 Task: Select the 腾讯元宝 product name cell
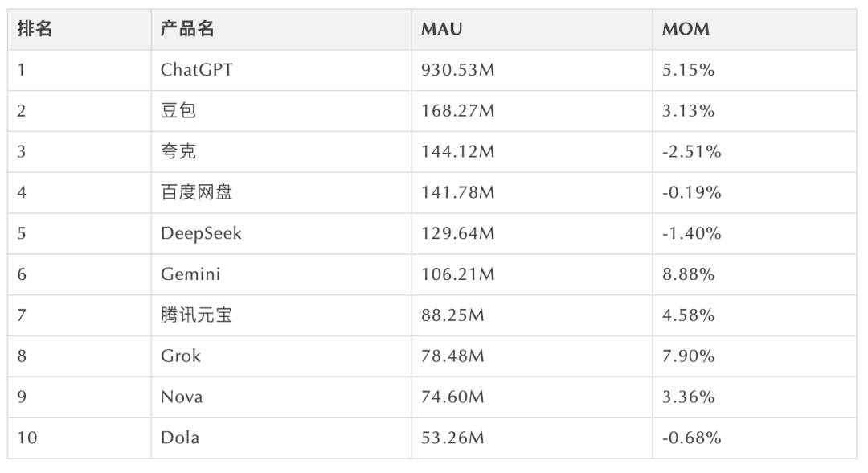coord(197,316)
